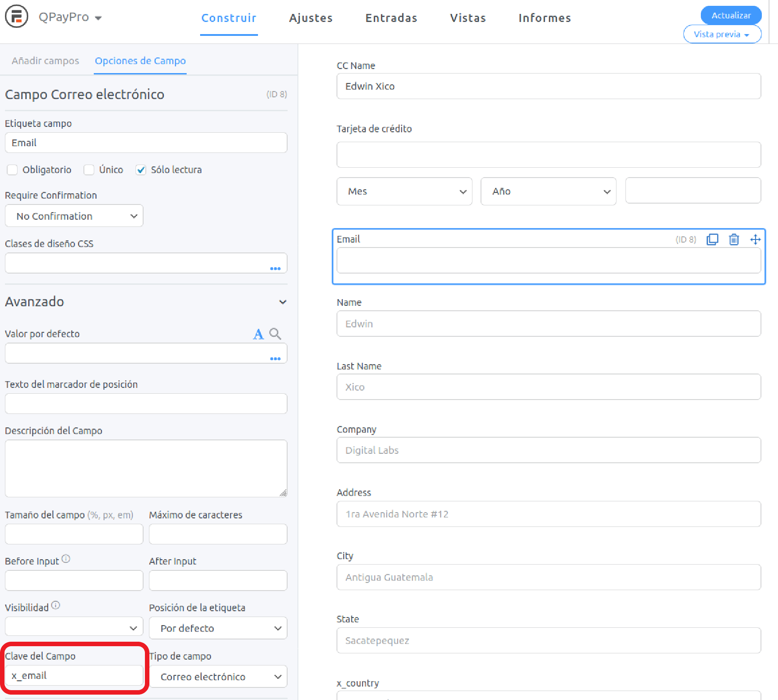Open CSS layout classes ellipsis options

(x=275, y=268)
